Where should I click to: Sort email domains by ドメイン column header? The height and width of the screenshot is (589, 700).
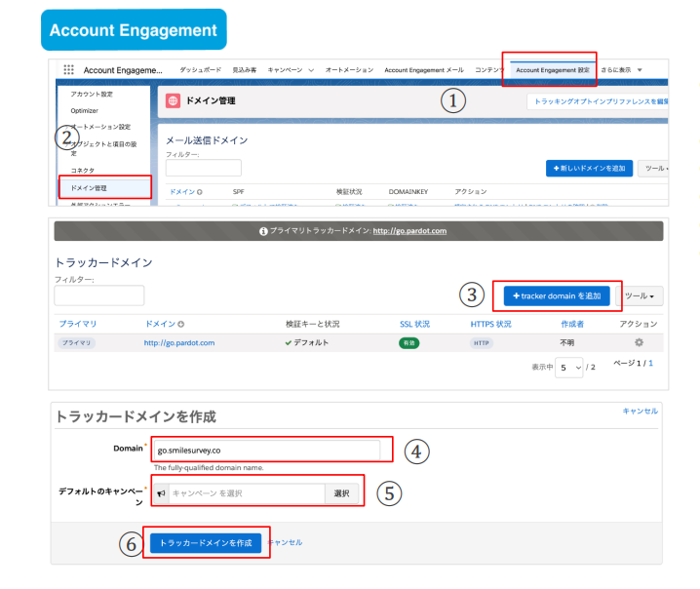(x=182, y=192)
